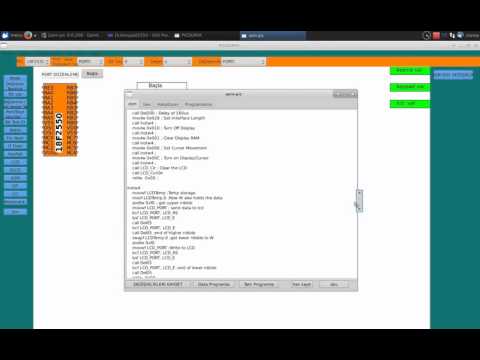Click the folder window entry in taskbar
This screenshot has width=480, height=360.
click(x=189, y=35)
